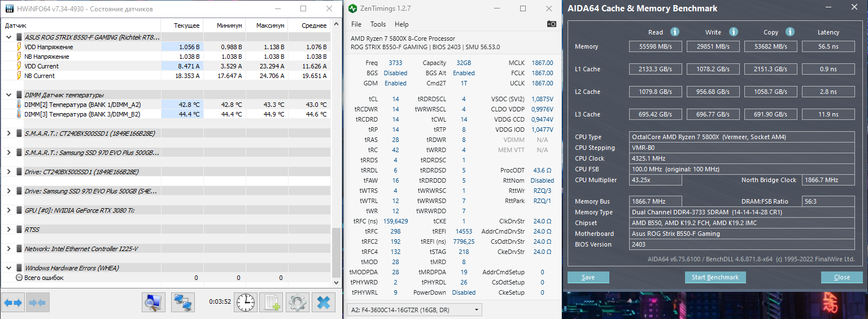This screenshot has height=319, width=868.
Task: Click ZenTimings title bar app icon
Action: (x=353, y=8)
